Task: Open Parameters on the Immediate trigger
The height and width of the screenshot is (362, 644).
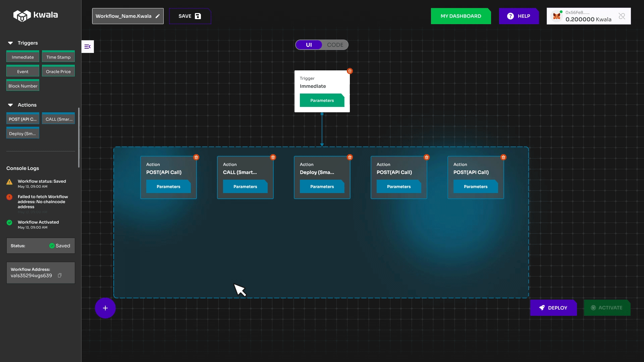Action: tap(322, 100)
